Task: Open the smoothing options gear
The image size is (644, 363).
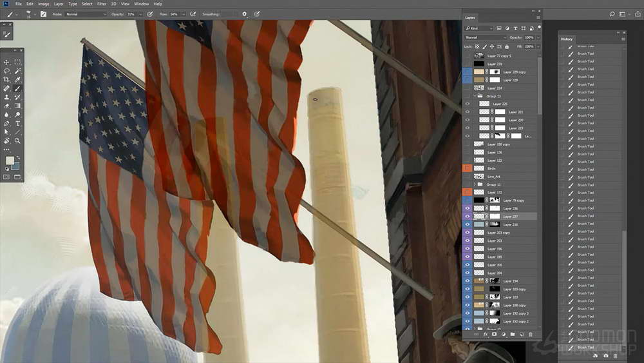Action: point(244,14)
